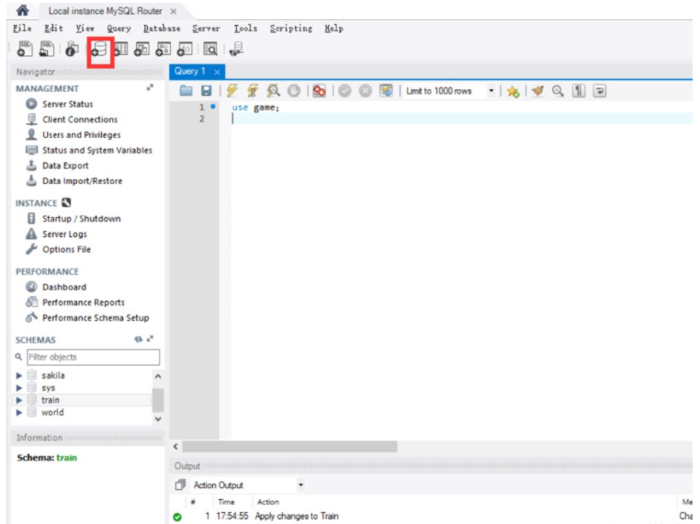The image size is (700, 524).
Task: Open Data Export in the Navigator
Action: coord(65,166)
